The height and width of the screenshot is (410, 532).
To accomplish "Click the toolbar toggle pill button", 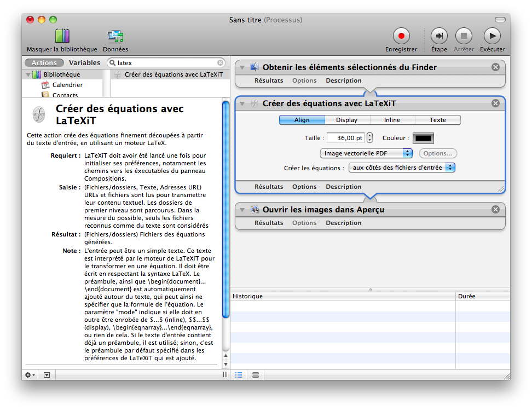I will tap(500, 20).
